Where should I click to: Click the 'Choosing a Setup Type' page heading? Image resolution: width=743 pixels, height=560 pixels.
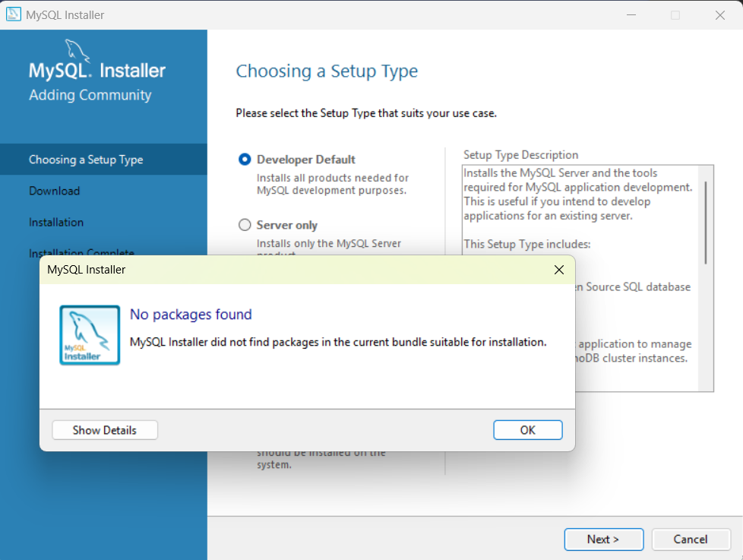click(327, 71)
